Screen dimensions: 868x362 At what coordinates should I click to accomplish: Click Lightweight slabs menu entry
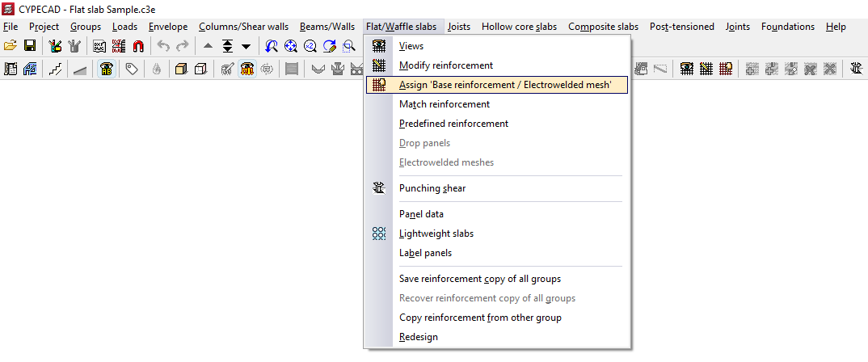pos(436,234)
